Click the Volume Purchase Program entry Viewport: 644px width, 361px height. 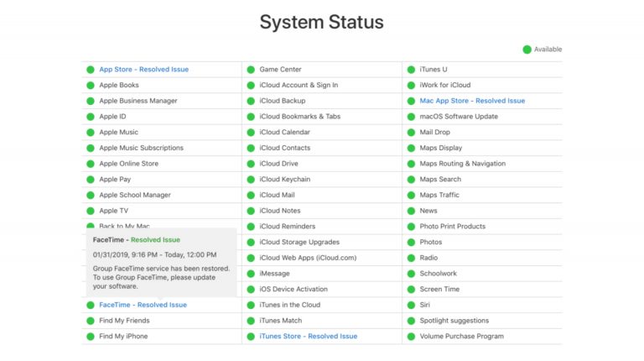461,336
